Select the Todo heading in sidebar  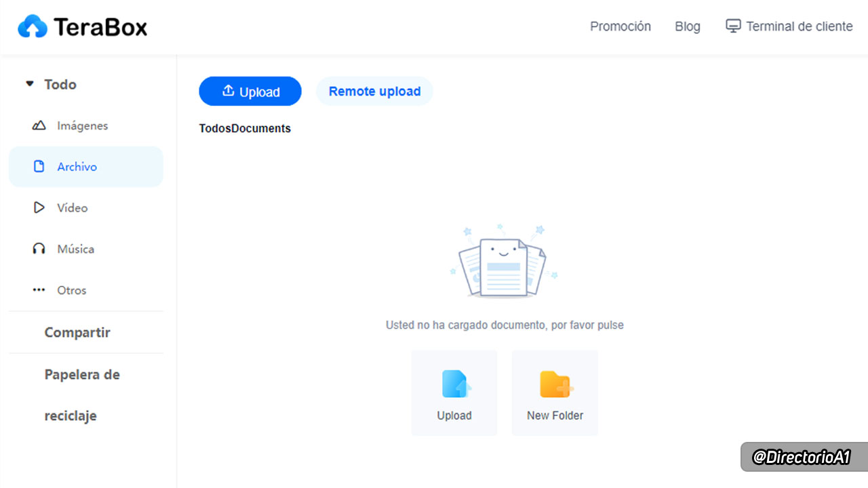(x=60, y=84)
